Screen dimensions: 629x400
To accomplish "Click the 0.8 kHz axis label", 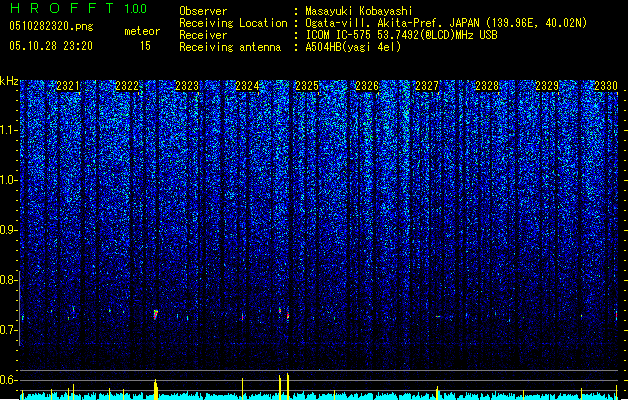I will click(9, 280).
